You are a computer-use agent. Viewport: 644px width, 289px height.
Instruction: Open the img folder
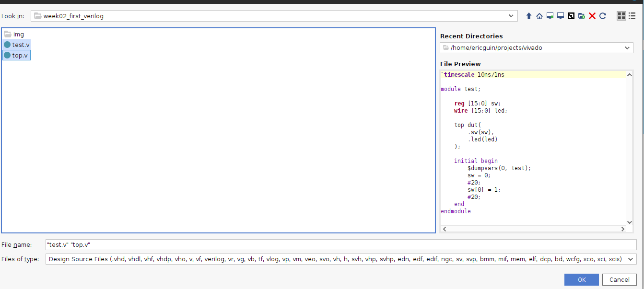18,35
